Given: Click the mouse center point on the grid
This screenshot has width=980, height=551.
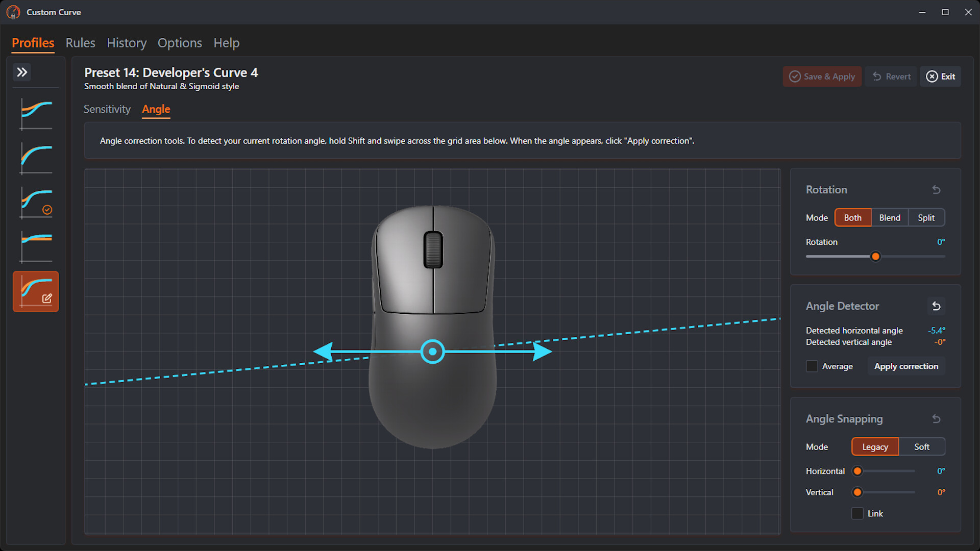Looking at the screenshot, I should click(432, 352).
